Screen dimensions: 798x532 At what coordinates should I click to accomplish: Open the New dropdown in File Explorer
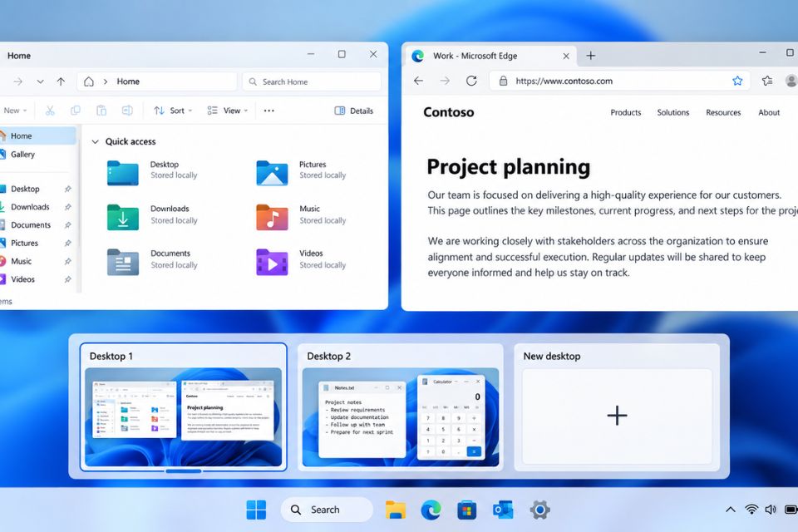coord(14,111)
